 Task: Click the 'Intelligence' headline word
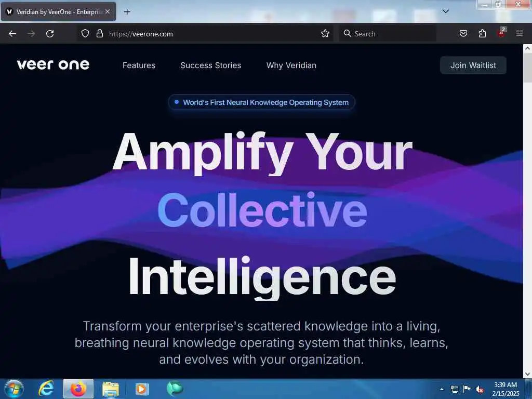click(x=262, y=277)
